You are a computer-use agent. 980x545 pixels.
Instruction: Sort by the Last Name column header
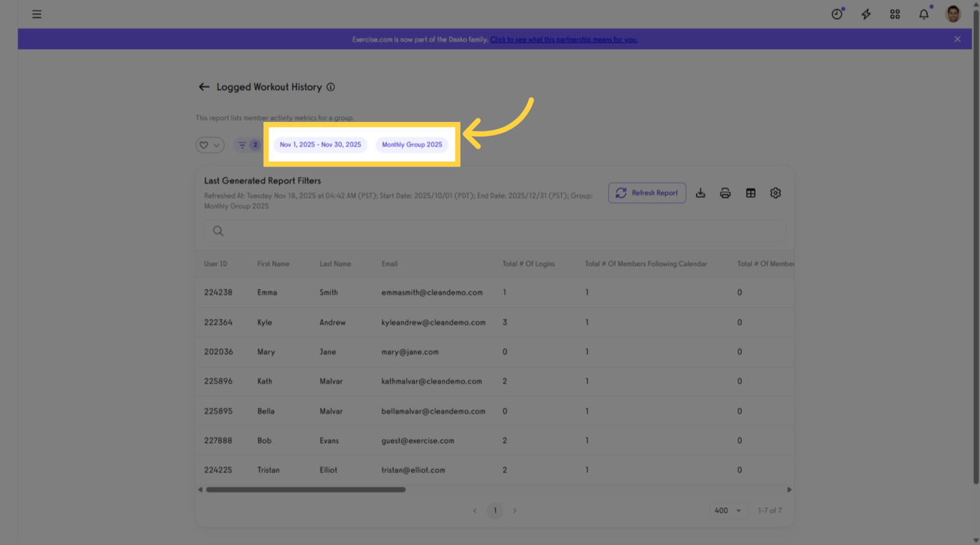[336, 264]
